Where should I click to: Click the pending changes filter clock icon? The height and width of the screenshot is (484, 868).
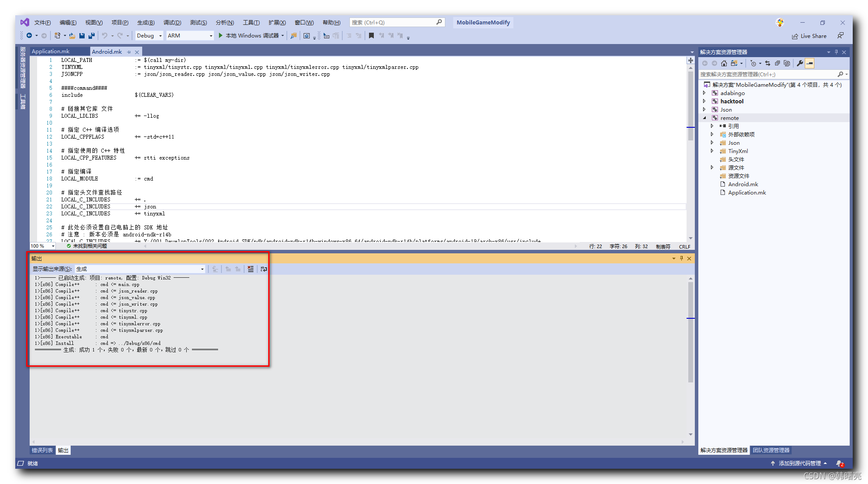pos(753,63)
